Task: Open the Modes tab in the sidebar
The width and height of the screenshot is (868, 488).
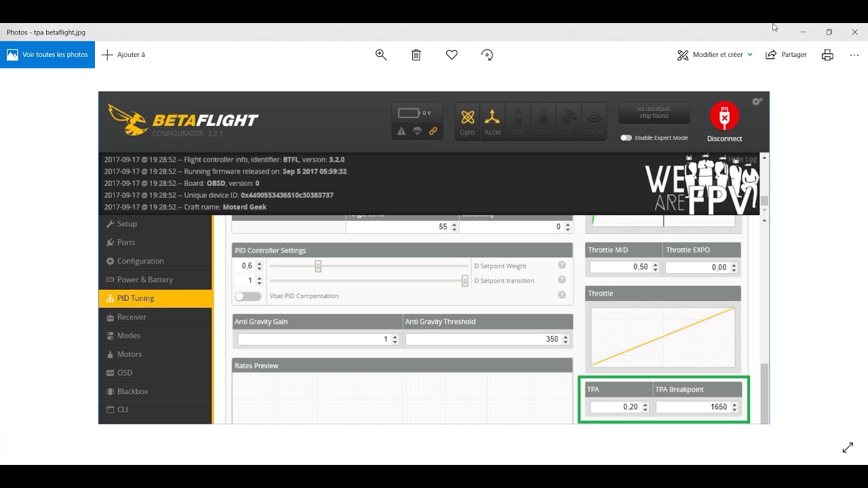Action: point(155,335)
